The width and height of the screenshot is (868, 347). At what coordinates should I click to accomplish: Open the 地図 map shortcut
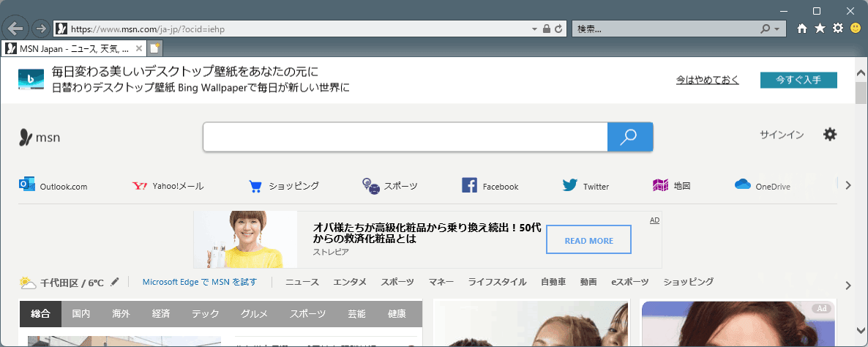[x=671, y=186]
